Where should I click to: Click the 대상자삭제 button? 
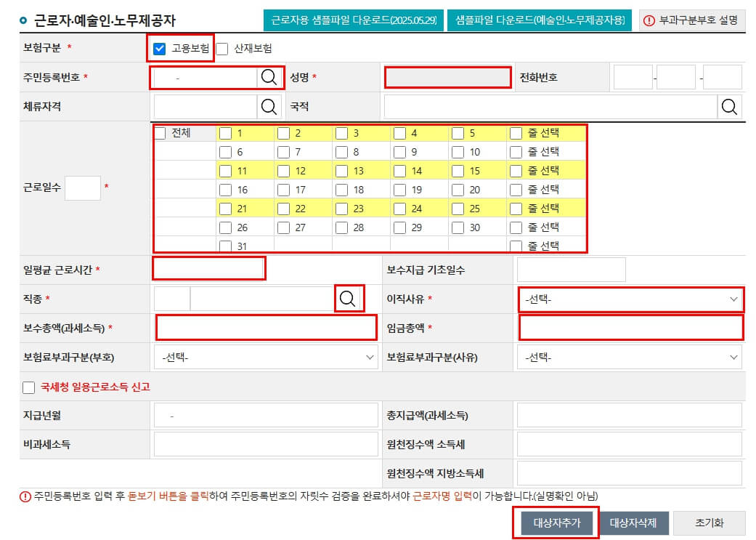tap(633, 523)
